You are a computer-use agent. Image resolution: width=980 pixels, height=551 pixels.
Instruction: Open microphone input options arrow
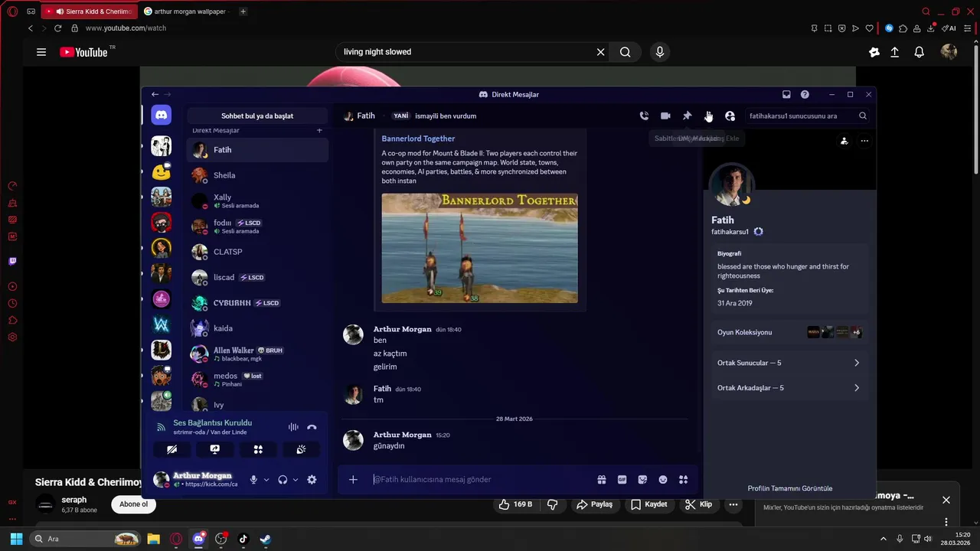[x=266, y=480]
